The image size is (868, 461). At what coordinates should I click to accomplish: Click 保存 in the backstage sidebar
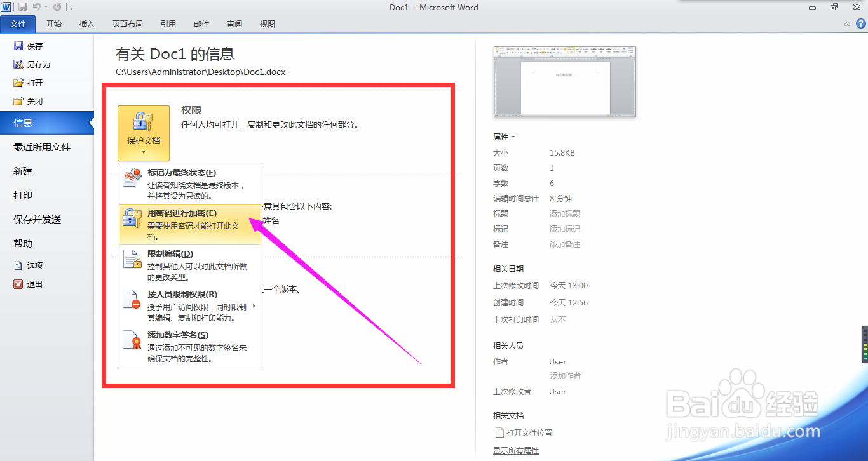click(x=29, y=46)
